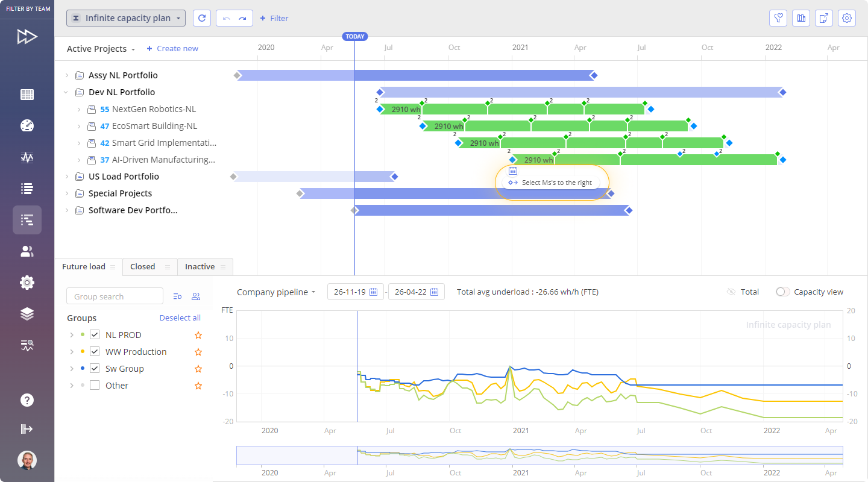This screenshot has height=482, width=868.
Task: Open the settings gear in the top-right corner
Action: (847, 18)
